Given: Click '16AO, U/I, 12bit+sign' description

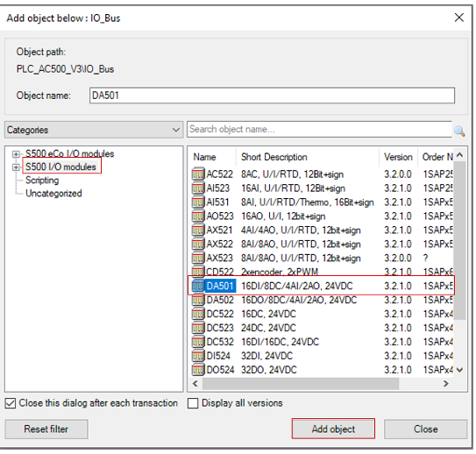Looking at the screenshot, I should tap(283, 216).
